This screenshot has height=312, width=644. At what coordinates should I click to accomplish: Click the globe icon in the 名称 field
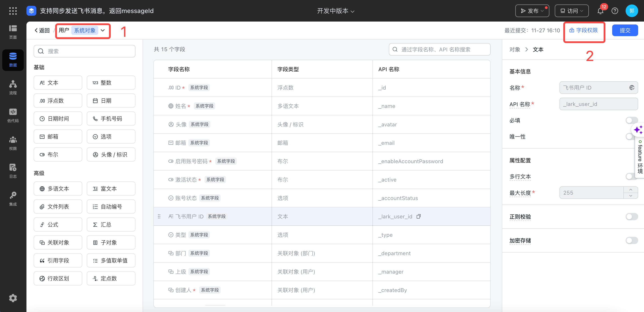tap(631, 88)
